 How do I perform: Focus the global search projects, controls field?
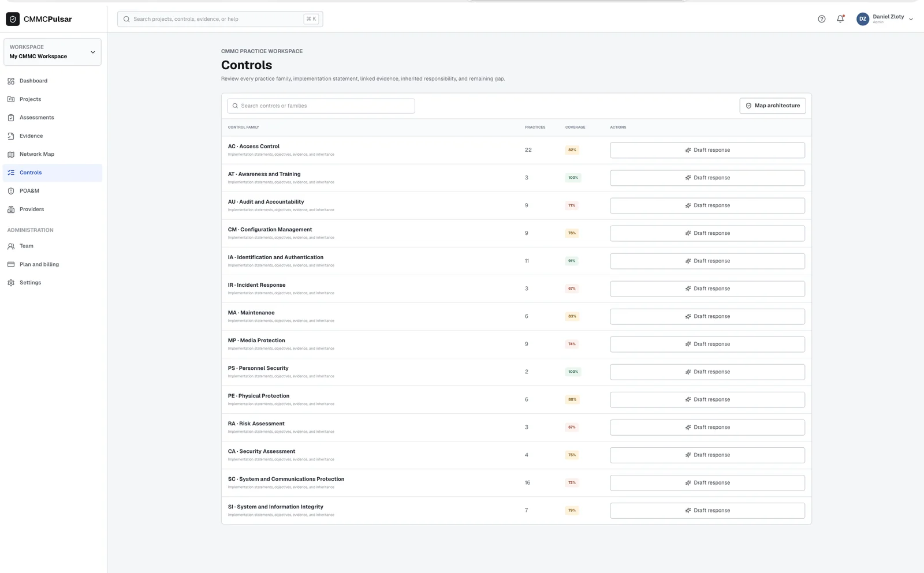pyautogui.click(x=220, y=19)
